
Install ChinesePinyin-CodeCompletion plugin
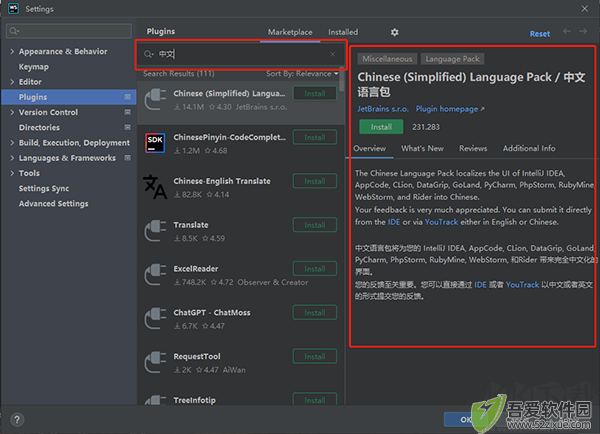(315, 137)
